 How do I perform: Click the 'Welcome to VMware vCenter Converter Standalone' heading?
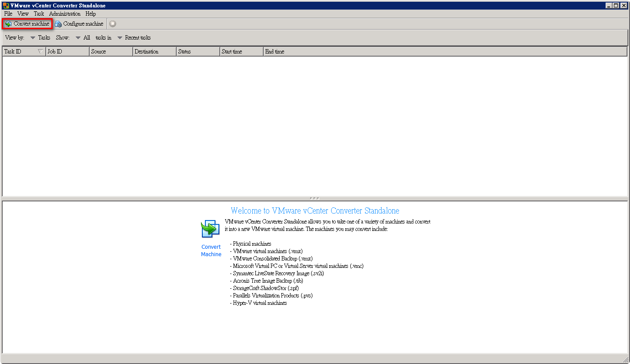tap(315, 211)
